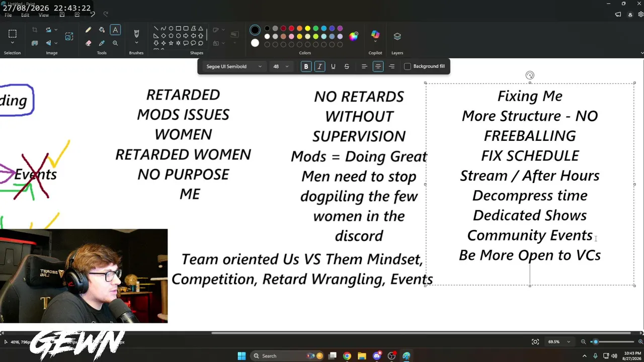This screenshot has width=644, height=362.
Task: Click the Windows Start button
Action: click(x=242, y=356)
